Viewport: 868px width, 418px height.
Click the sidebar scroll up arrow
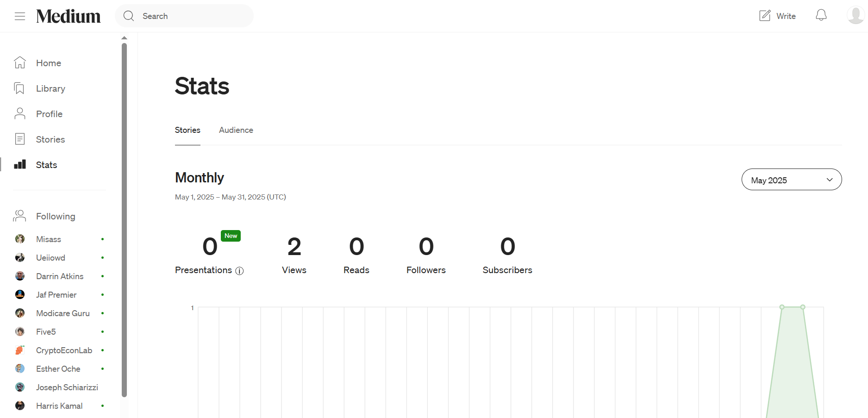(x=124, y=38)
